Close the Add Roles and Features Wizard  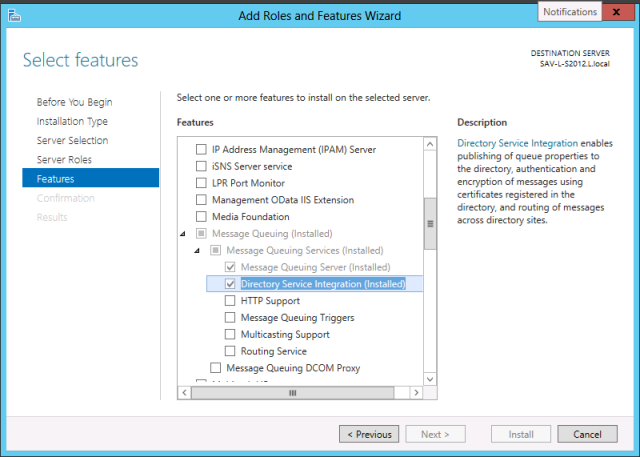(616, 12)
